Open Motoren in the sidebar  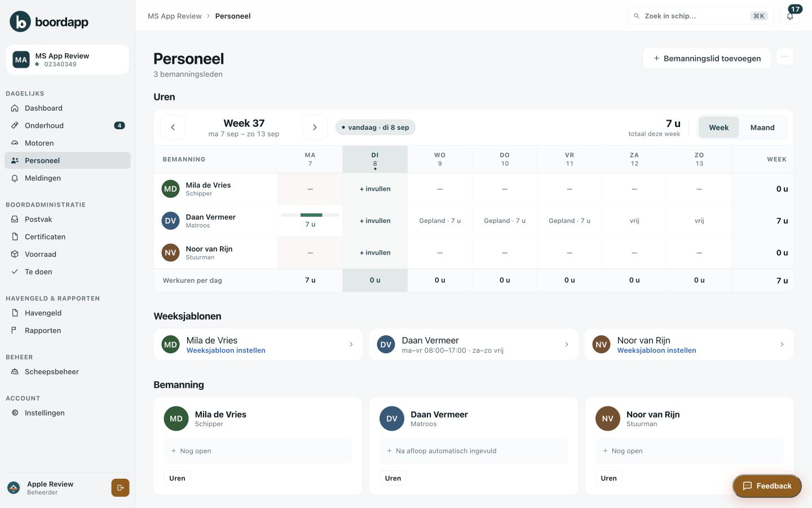coord(68,143)
